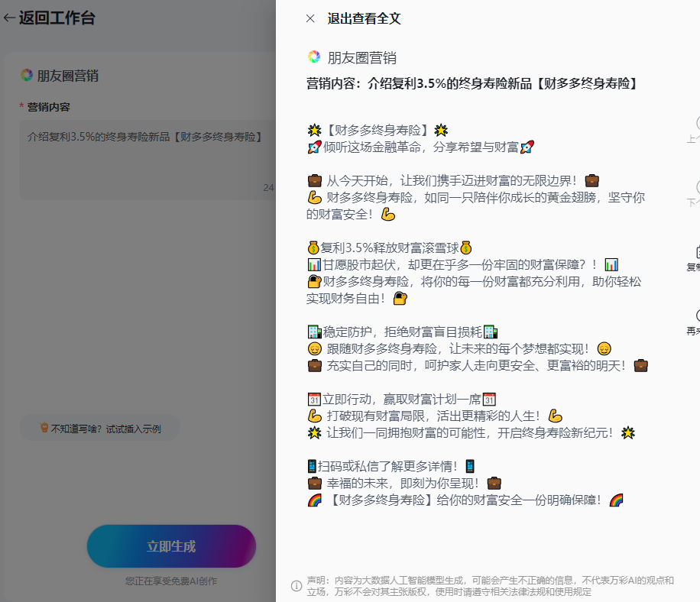Focus the 营销内容 text input area

(x=147, y=160)
